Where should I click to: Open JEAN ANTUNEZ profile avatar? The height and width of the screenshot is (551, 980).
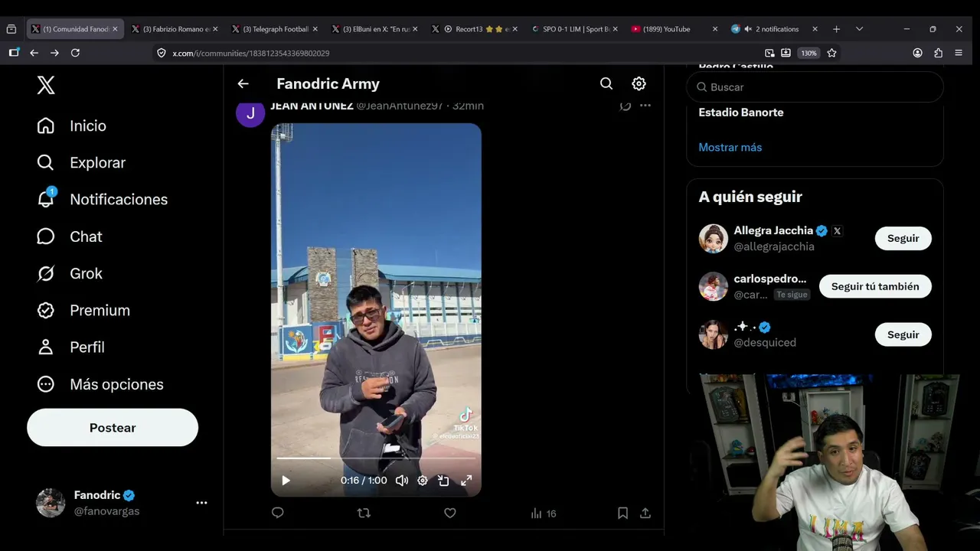click(x=250, y=112)
